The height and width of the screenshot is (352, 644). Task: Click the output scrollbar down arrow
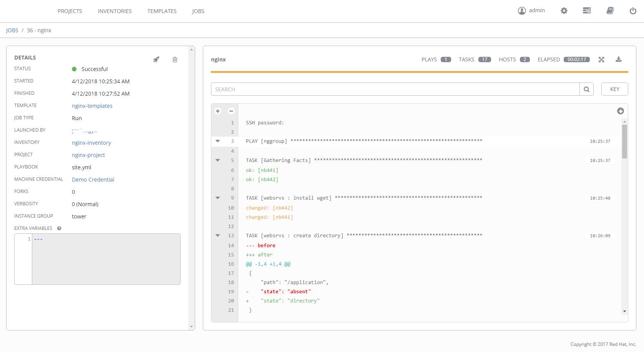point(624,311)
